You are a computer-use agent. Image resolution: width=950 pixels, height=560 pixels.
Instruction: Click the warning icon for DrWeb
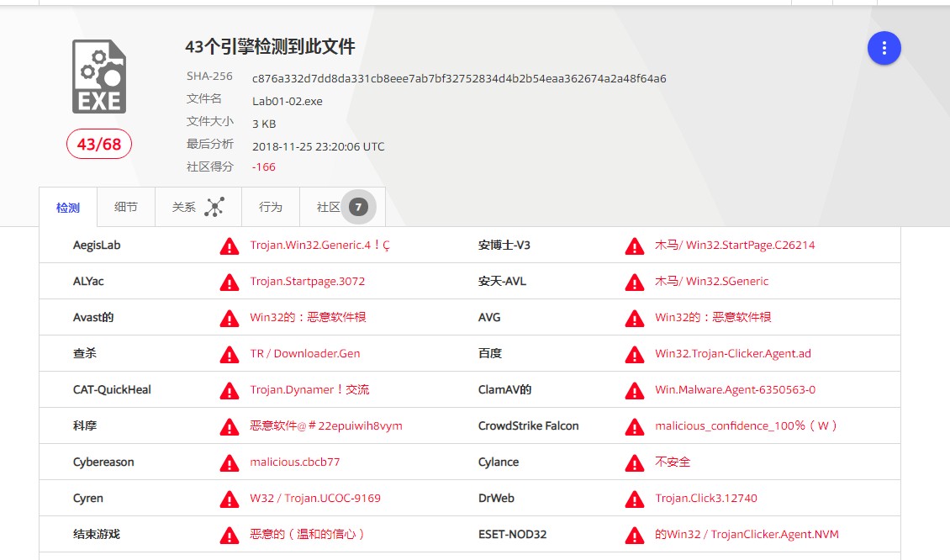(x=635, y=499)
